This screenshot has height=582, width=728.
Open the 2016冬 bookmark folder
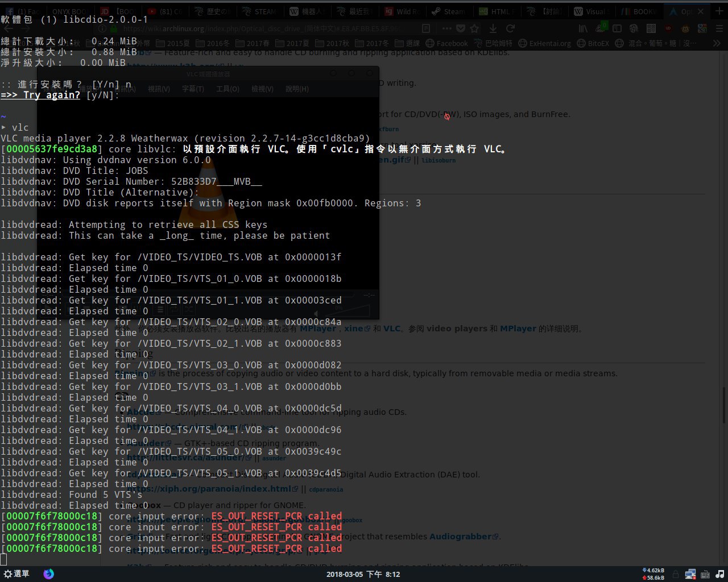(x=213, y=43)
